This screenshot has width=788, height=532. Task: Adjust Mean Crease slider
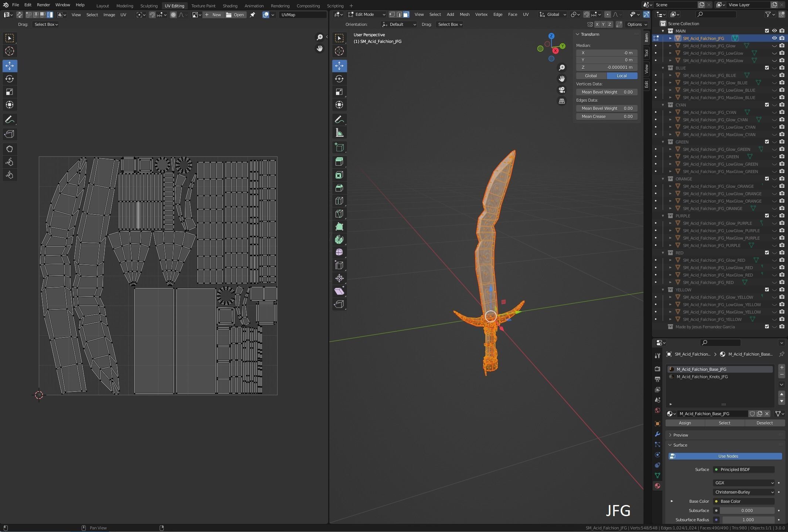[x=607, y=116]
